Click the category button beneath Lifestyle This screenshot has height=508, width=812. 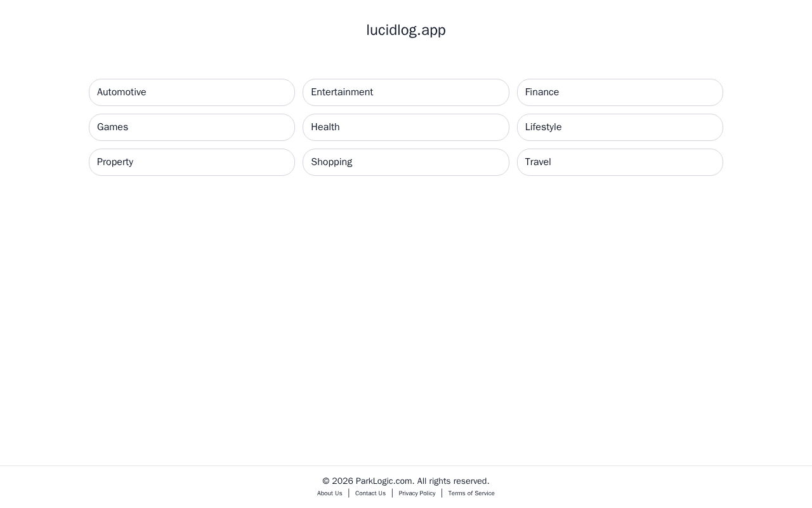pyautogui.click(x=619, y=162)
